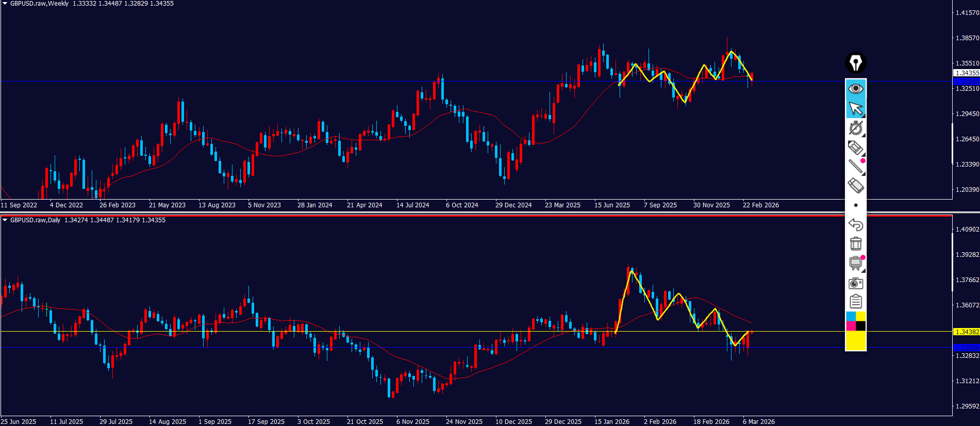The image size is (980, 426).
Task: Toggle the eye visibility button
Action: coord(855,89)
